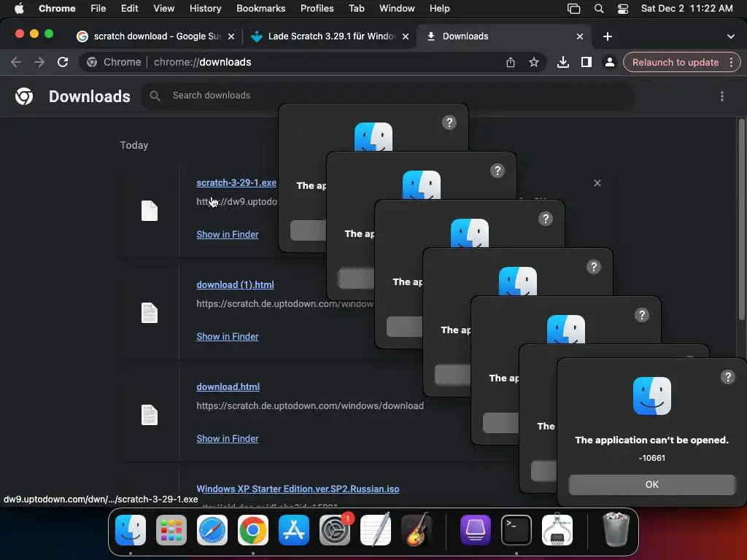Open Chrome downloads tray icon
Image resolution: width=747 pixels, height=560 pixels.
tap(563, 62)
